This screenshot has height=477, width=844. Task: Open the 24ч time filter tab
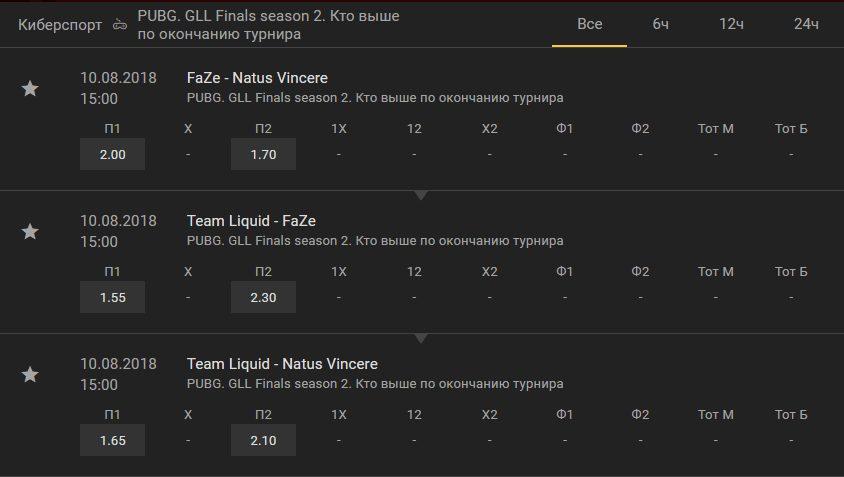(x=806, y=24)
